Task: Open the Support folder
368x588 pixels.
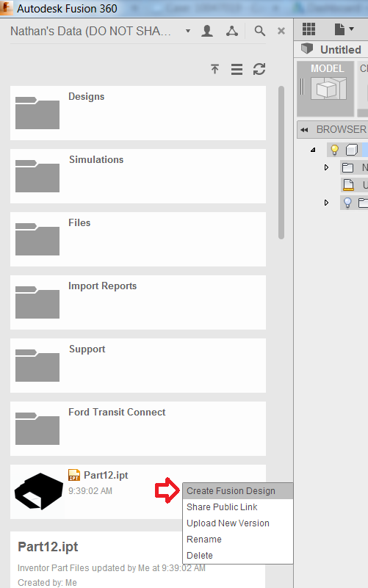Action: click(x=138, y=366)
